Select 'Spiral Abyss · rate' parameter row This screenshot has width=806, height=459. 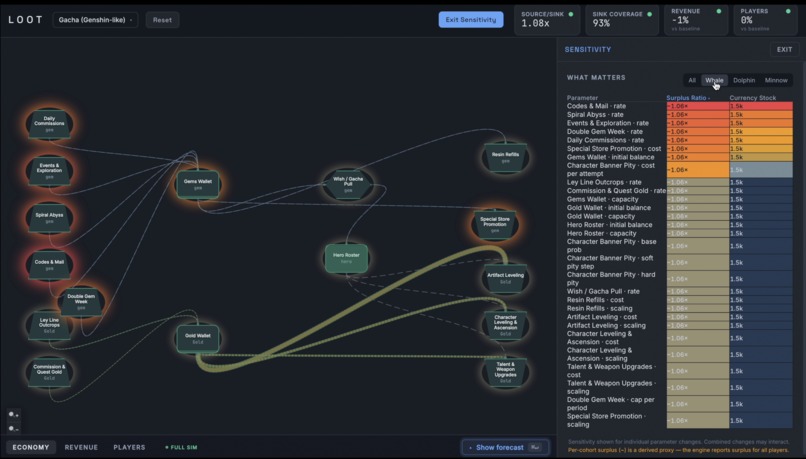[x=680, y=115]
